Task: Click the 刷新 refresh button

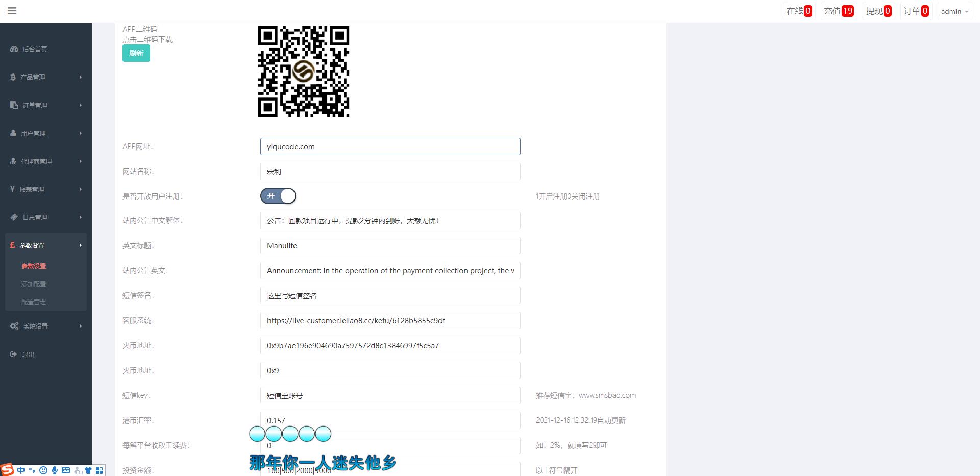Action: tap(136, 53)
